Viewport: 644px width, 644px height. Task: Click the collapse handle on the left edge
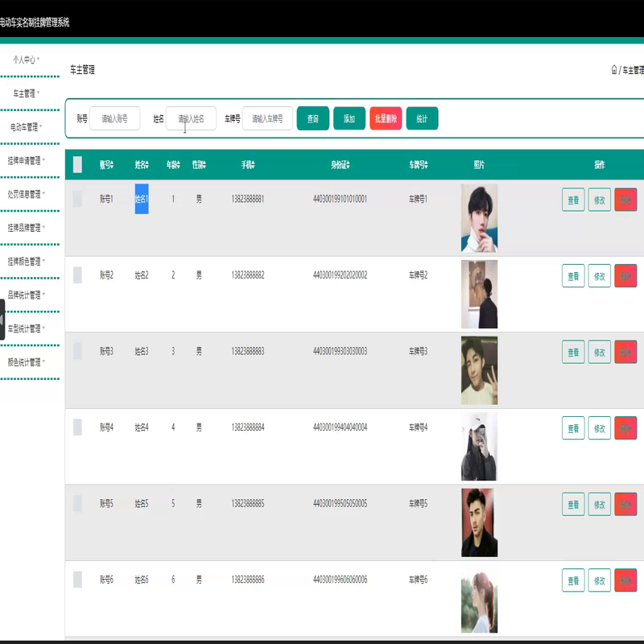[2, 320]
